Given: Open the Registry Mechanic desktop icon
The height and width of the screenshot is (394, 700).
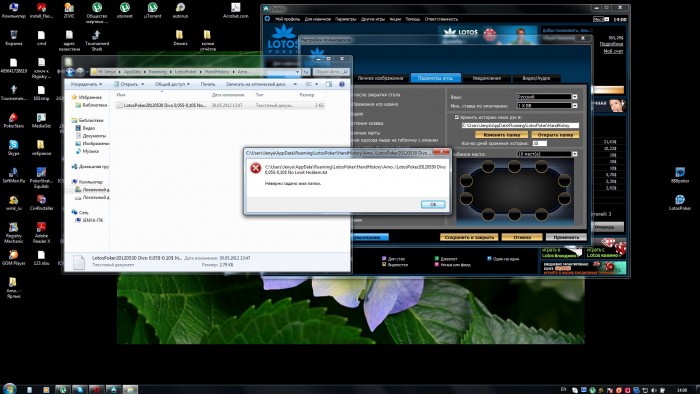Looking at the screenshot, I should point(13,233).
